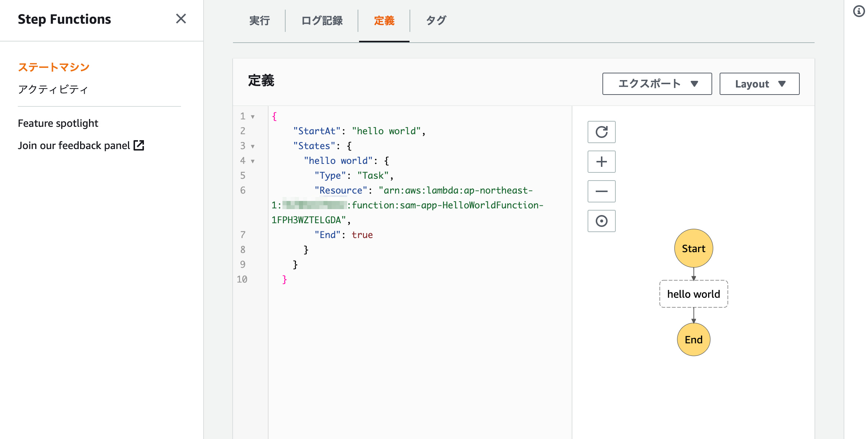868x439 pixels.
Task: Open the Layout dropdown
Action: (x=759, y=84)
